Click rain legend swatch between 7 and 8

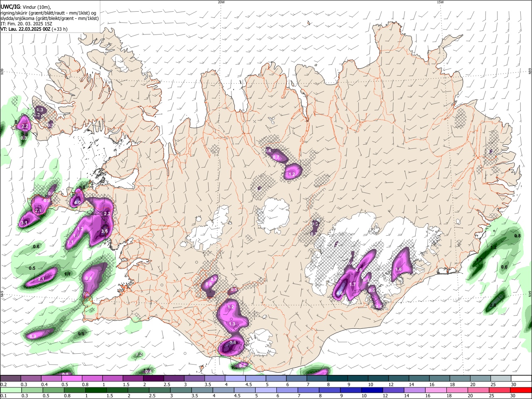pos(308,390)
